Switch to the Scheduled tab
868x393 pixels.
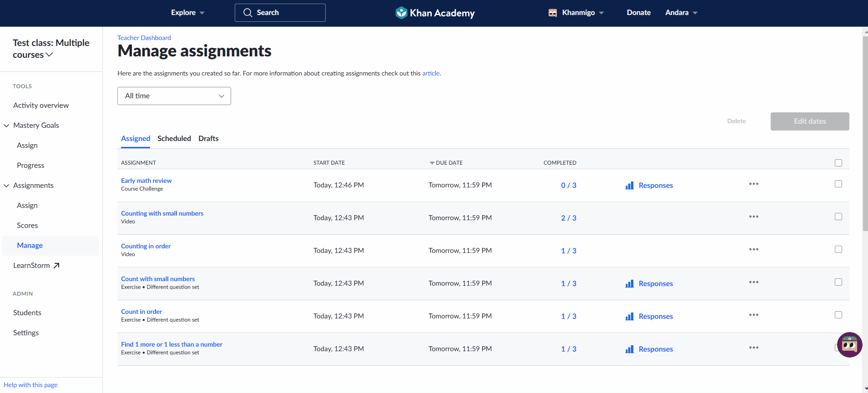coord(174,139)
